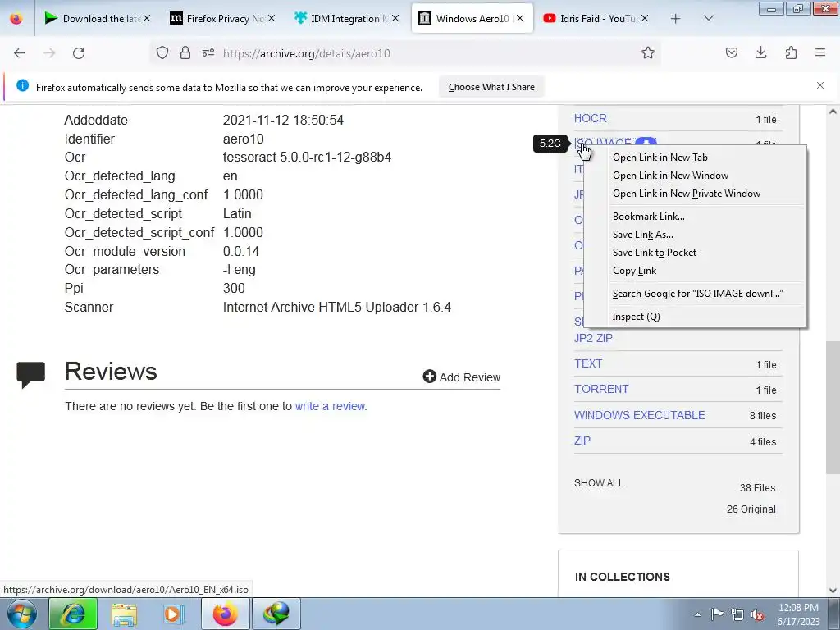Image resolution: width=840 pixels, height=630 pixels.
Task: Open the list all tabs dropdown
Action: point(708,19)
